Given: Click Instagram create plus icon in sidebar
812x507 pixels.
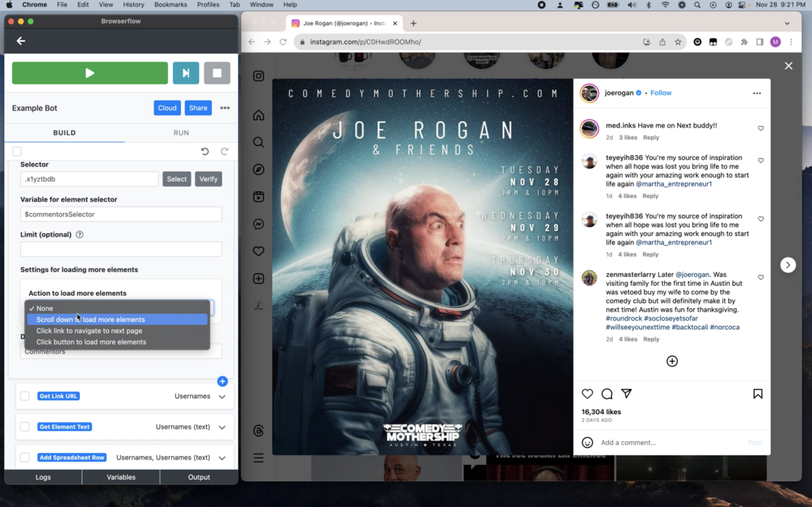Looking at the screenshot, I should click(259, 279).
